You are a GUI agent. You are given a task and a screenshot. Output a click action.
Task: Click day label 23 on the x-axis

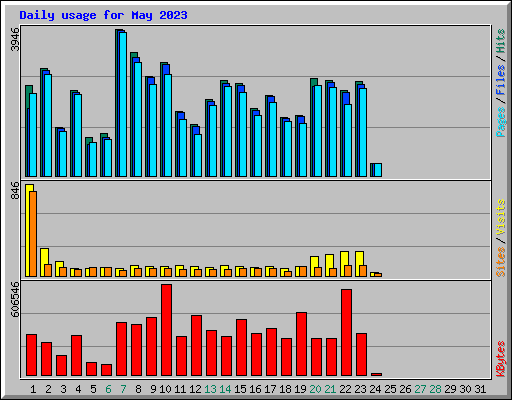coord(360,389)
